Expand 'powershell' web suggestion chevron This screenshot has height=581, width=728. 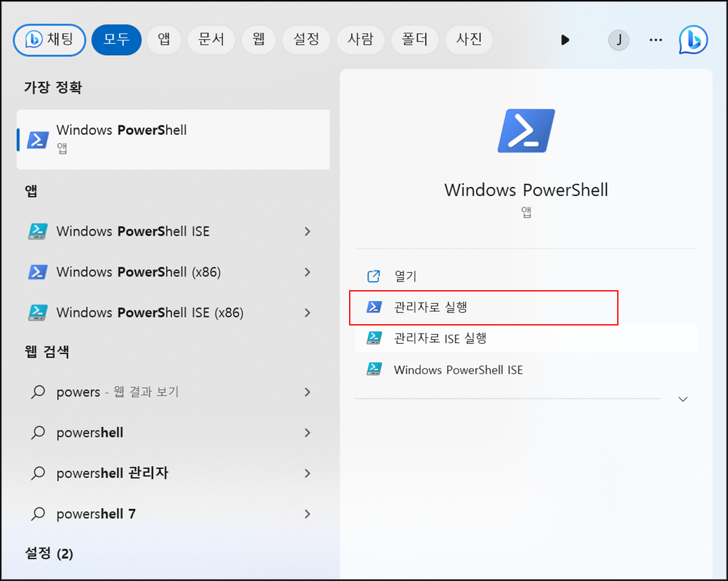(x=307, y=433)
